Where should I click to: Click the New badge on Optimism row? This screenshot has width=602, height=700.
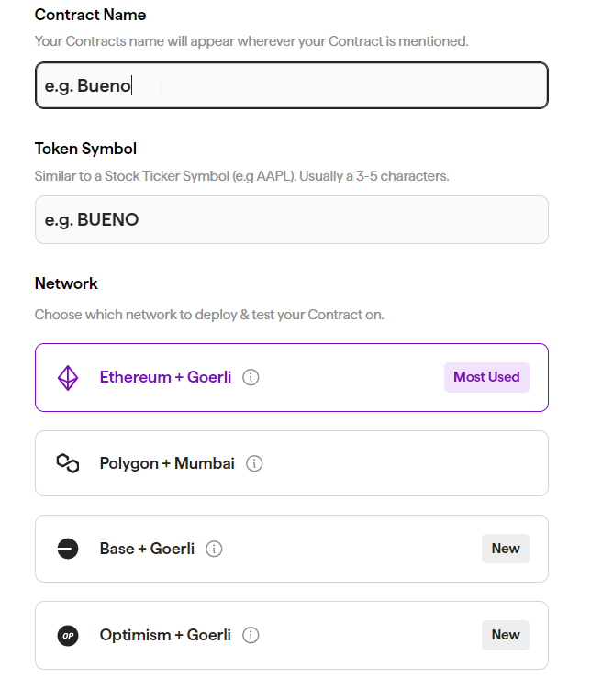coord(506,635)
